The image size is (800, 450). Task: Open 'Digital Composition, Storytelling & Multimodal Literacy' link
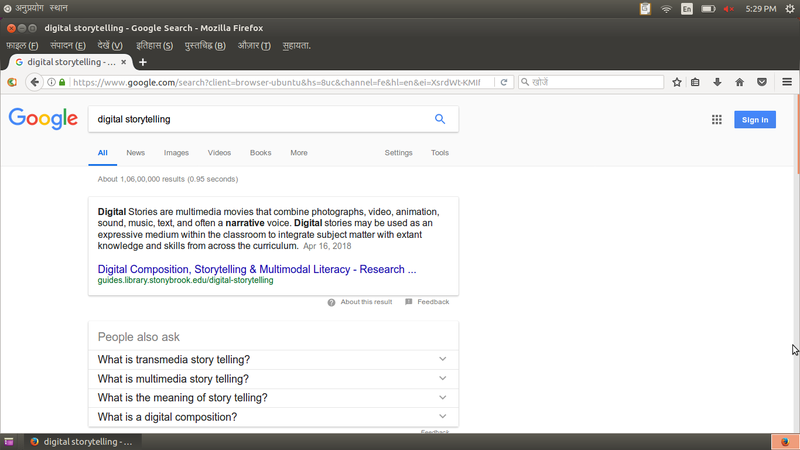(257, 269)
